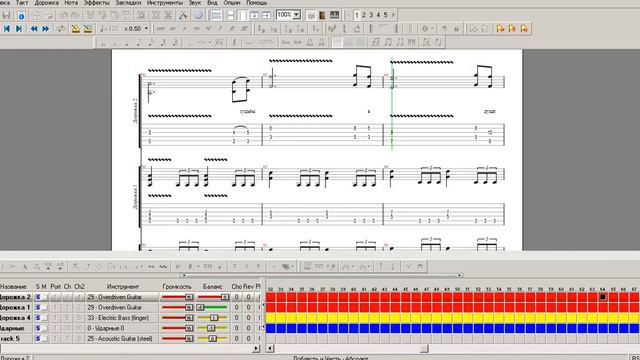Image resolution: width=640 pixels, height=360 pixels.
Task: Open the Нота menu
Action: click(x=71, y=2)
